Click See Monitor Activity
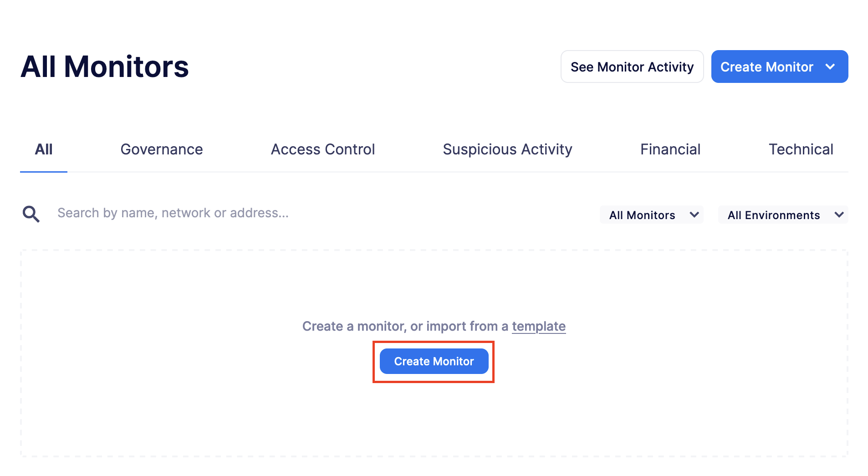This screenshot has width=868, height=476. 632,67
